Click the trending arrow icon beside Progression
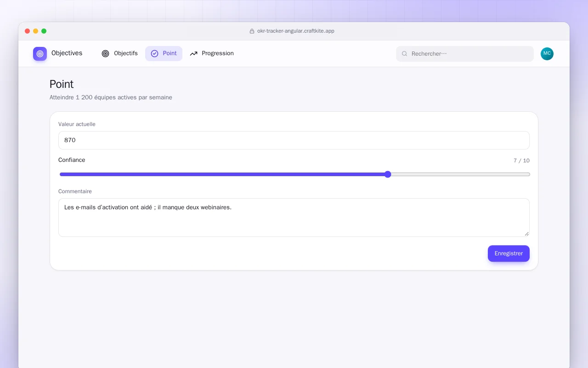Screen dimensions: 588x368 point(193,53)
